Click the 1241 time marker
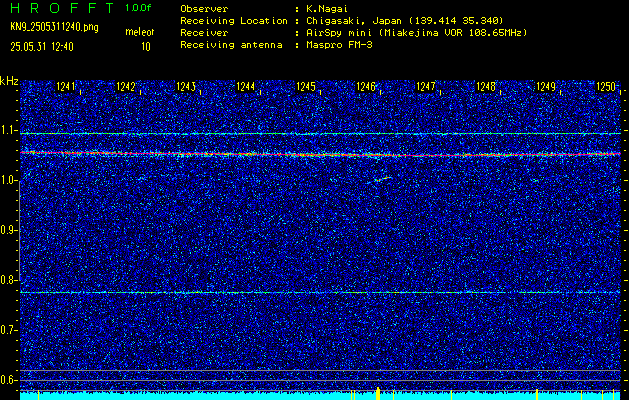The height and width of the screenshot is (400, 629). tap(65, 86)
